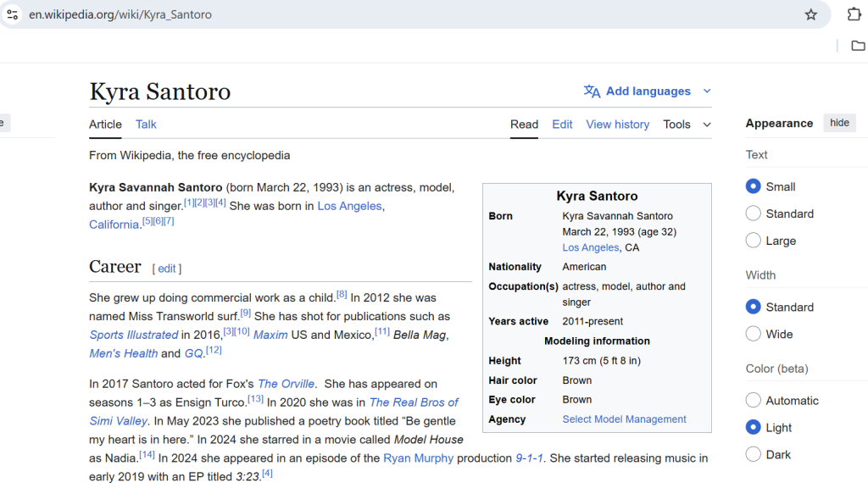868x488 pixels.
Task: Open the bookmarks folder icon
Action: tap(858, 46)
